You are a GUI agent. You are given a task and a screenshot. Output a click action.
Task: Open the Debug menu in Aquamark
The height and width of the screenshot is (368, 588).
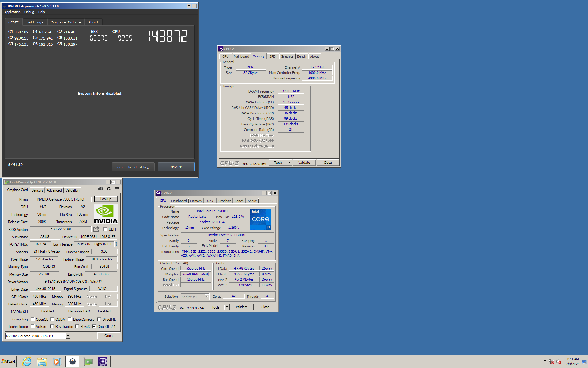tap(29, 12)
